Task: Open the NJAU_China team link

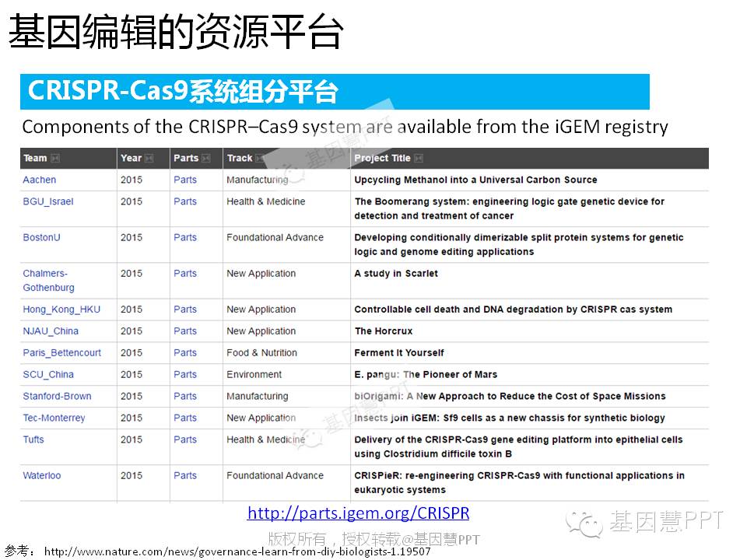Action: [x=51, y=331]
